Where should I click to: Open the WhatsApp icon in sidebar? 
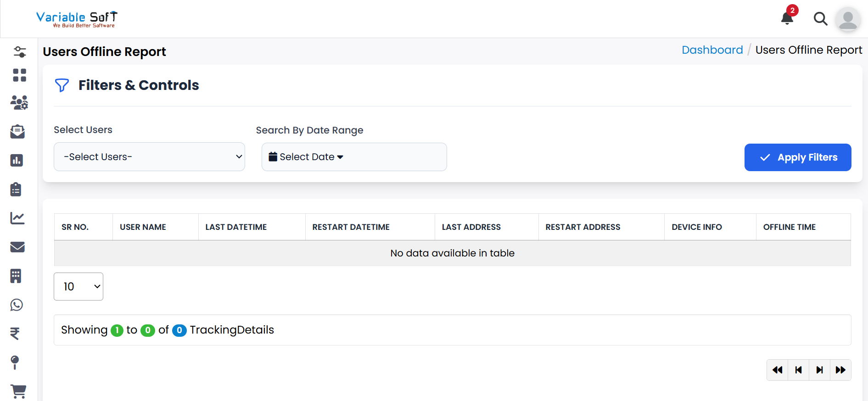point(17,305)
